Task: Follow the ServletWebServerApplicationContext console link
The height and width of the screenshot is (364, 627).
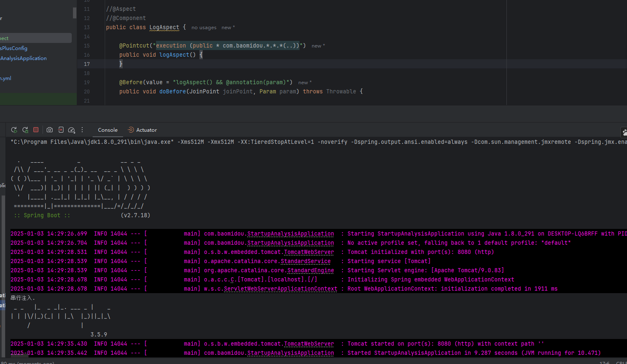Action: tap(280, 289)
